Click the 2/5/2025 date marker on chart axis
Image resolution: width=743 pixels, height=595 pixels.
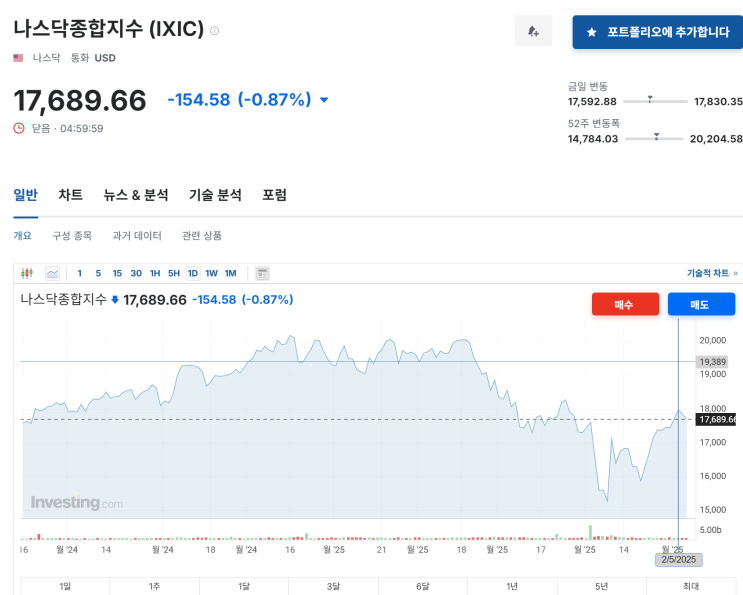(679, 559)
